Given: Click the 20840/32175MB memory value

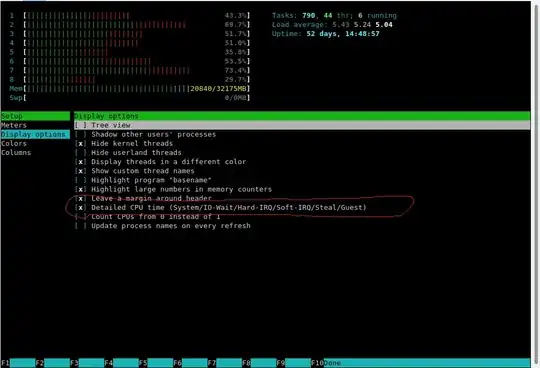Looking at the screenshot, I should click(218, 88).
